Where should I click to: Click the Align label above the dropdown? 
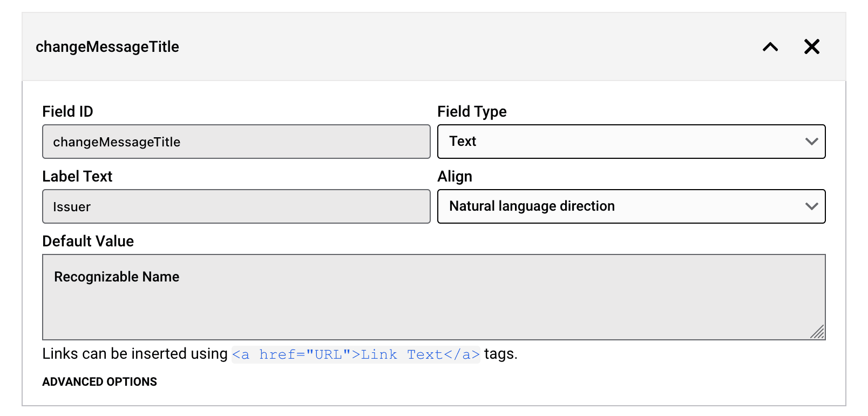click(x=455, y=176)
